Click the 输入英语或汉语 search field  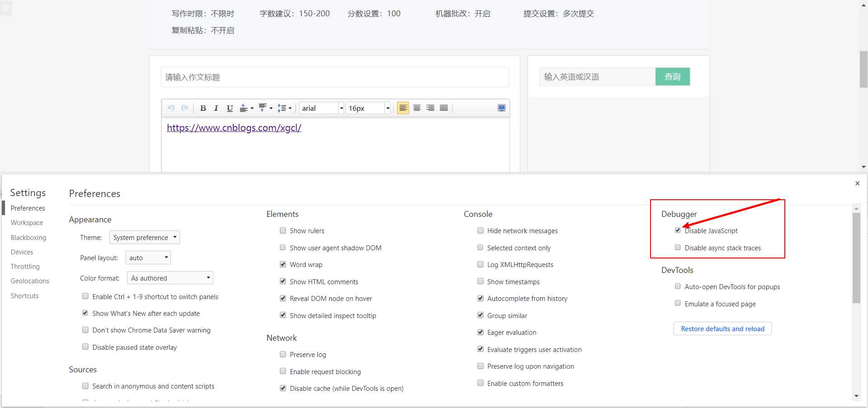[597, 77]
